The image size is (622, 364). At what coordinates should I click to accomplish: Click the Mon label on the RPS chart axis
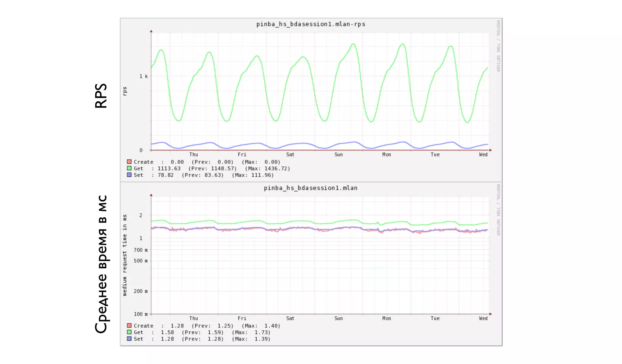coord(386,155)
